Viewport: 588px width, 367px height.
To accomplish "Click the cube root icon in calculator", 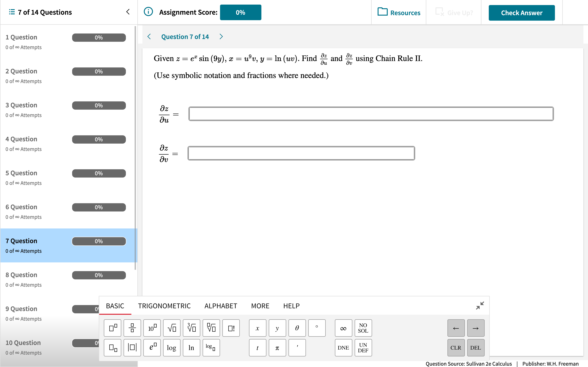I will coord(191,328).
